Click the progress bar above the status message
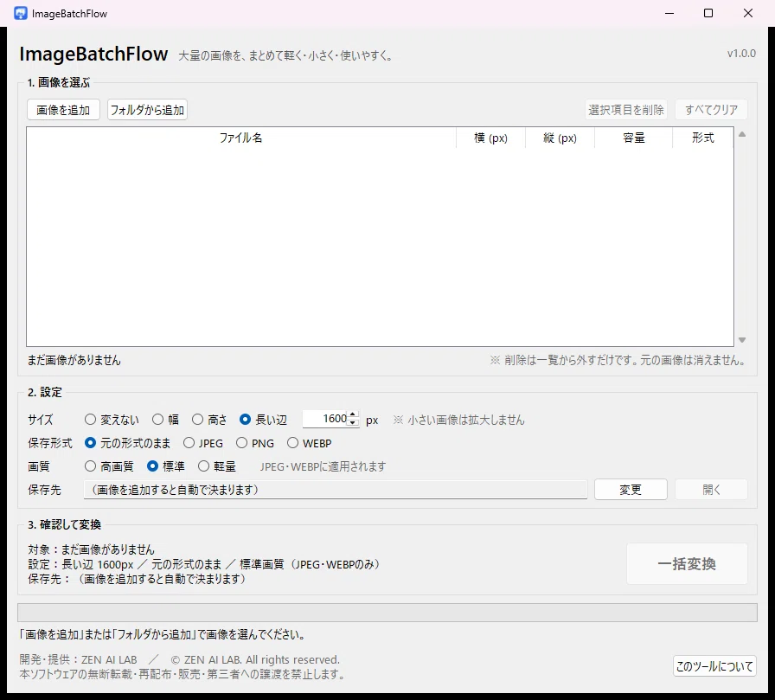This screenshot has height=700, width=775. [387, 613]
